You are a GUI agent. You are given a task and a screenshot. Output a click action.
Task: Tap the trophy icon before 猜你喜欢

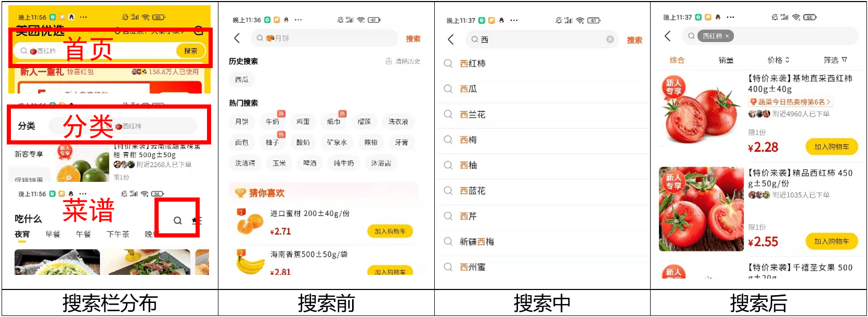tap(240, 193)
